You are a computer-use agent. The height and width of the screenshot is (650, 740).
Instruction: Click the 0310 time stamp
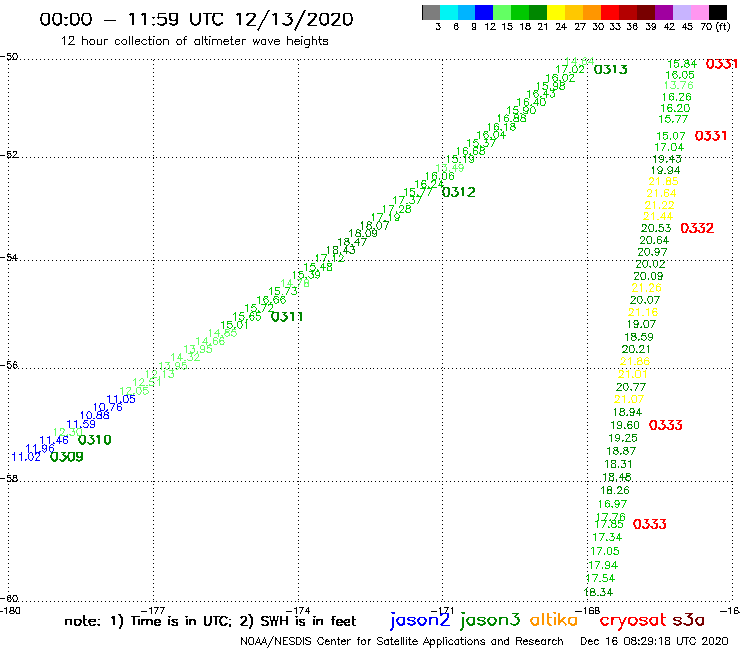coord(94,440)
